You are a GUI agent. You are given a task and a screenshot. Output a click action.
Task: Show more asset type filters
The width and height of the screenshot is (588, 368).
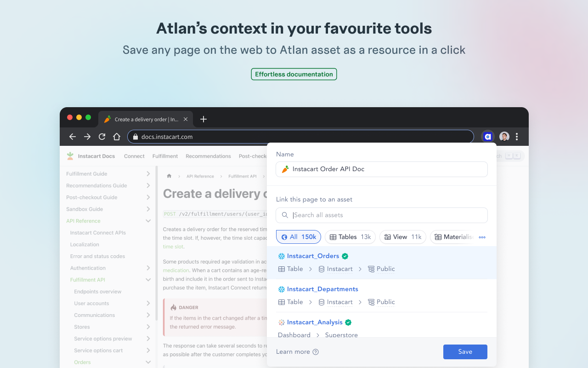[x=482, y=237]
